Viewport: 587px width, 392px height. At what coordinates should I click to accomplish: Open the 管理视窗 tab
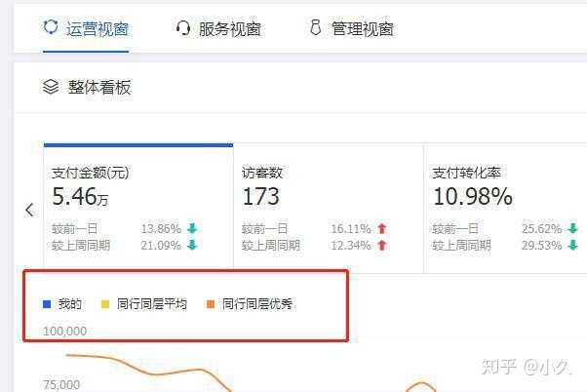point(352,29)
